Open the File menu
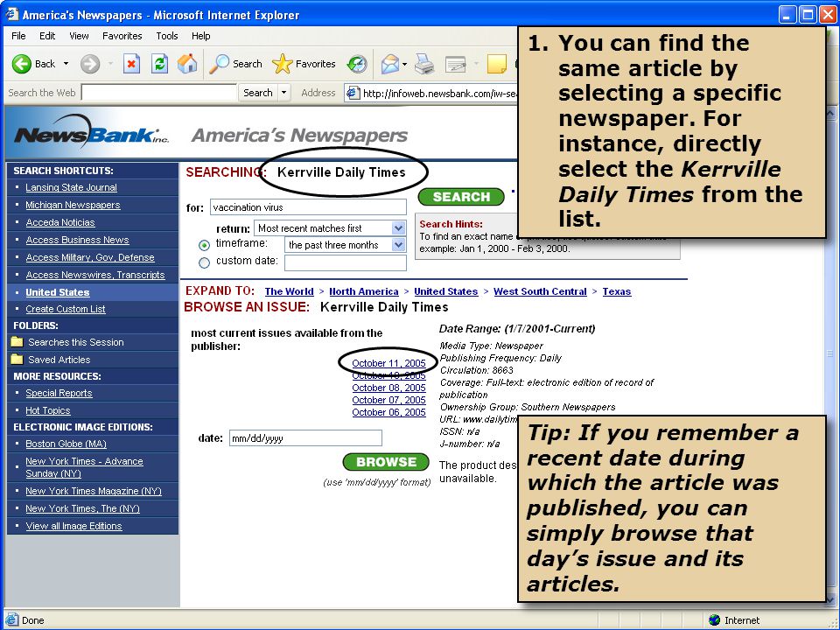The image size is (840, 630). pyautogui.click(x=18, y=36)
